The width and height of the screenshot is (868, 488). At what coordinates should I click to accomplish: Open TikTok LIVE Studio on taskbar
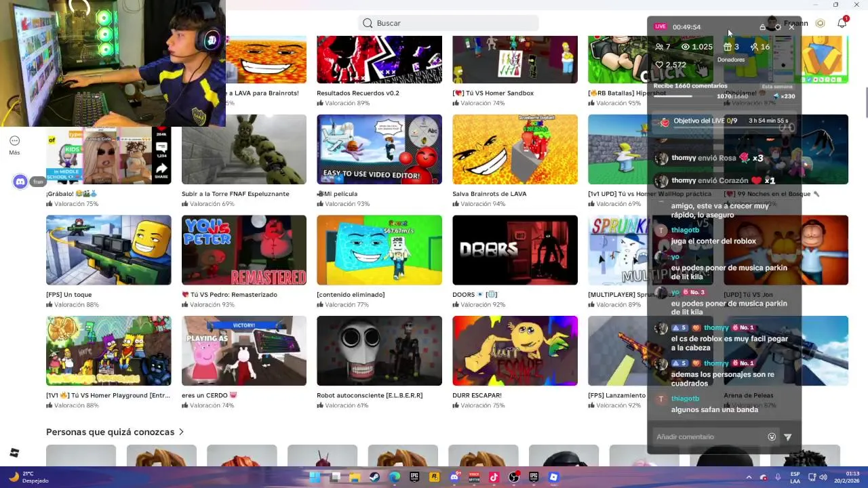(494, 477)
